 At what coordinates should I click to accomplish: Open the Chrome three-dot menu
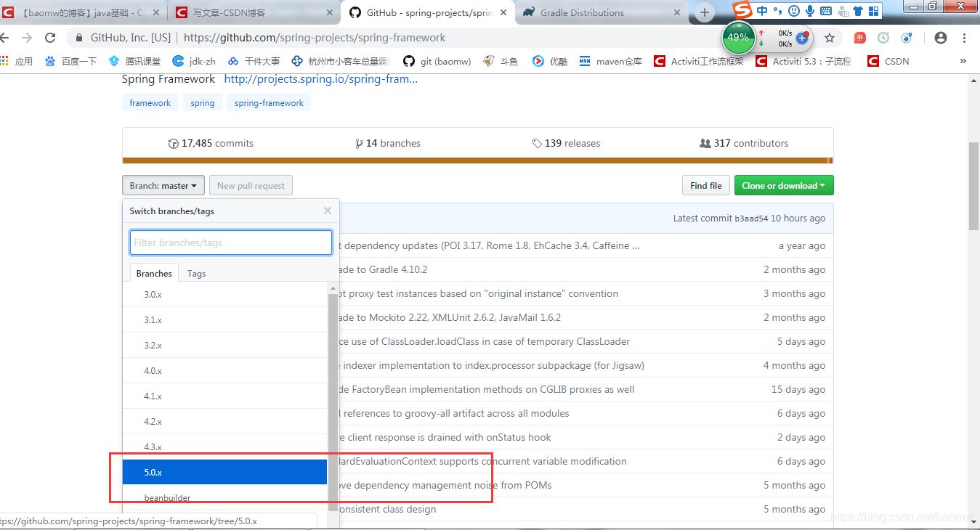click(965, 38)
